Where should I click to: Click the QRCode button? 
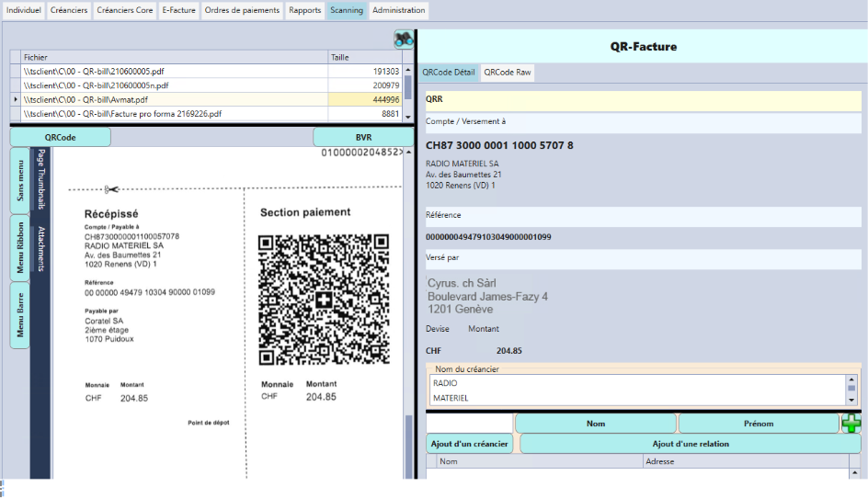pyautogui.click(x=61, y=137)
